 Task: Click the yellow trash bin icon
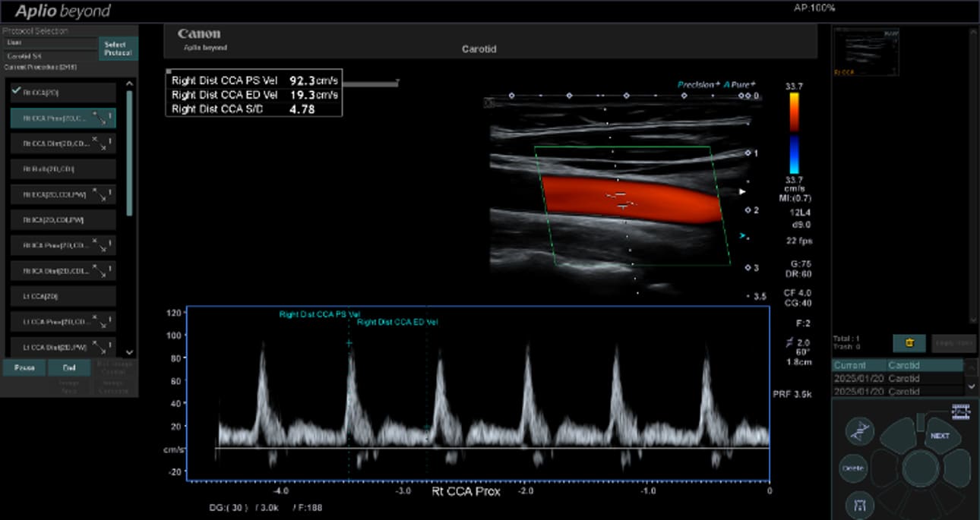909,343
